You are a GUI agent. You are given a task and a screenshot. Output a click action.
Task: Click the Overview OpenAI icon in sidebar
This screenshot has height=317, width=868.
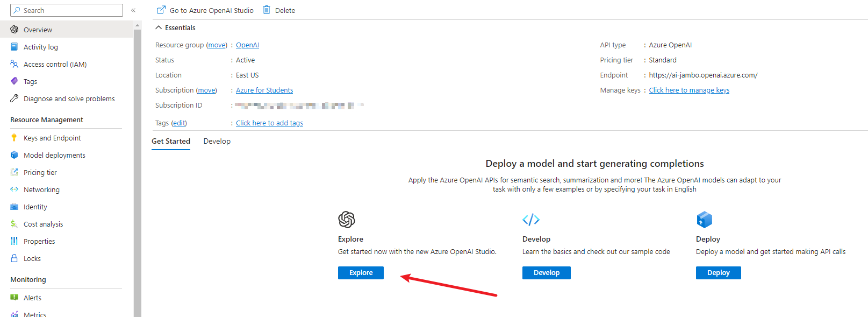(15, 30)
